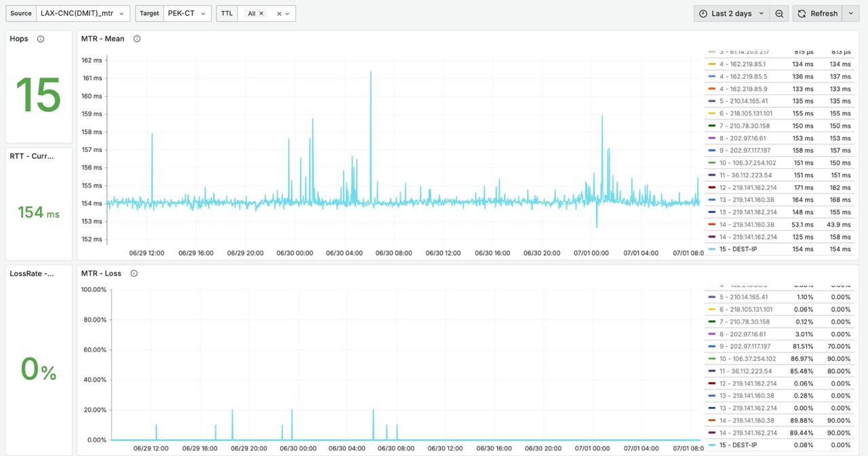
Task: Expand the refresh interval dropdown arrow
Action: point(851,14)
